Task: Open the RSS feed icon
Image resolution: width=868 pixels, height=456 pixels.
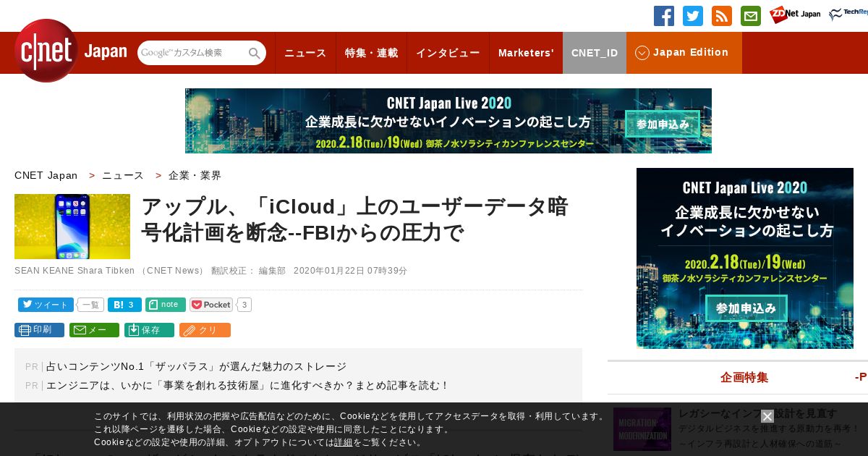Action: coord(722,16)
